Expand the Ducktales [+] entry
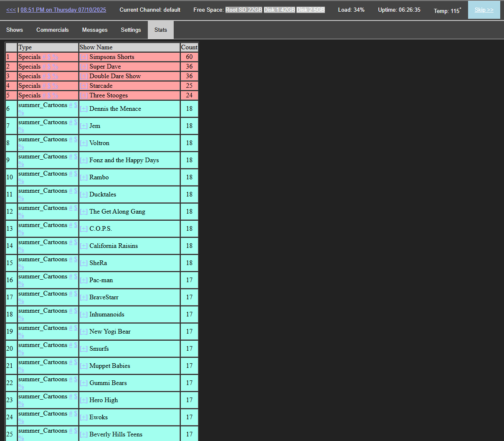This screenshot has height=441, width=504. pyautogui.click(x=84, y=195)
